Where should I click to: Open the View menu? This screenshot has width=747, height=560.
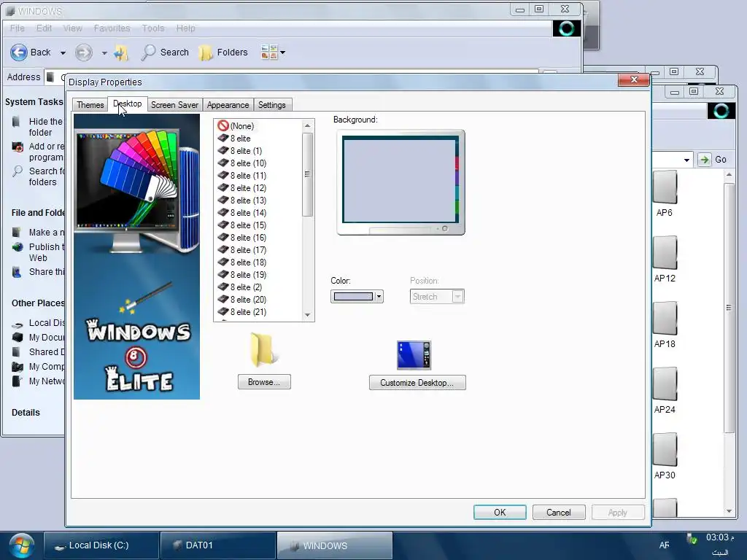click(72, 28)
